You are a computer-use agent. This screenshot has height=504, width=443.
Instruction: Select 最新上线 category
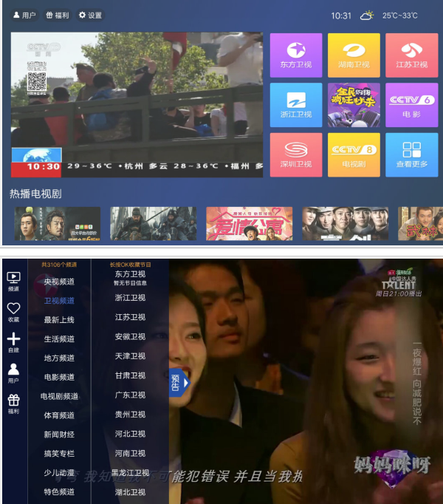(x=59, y=320)
